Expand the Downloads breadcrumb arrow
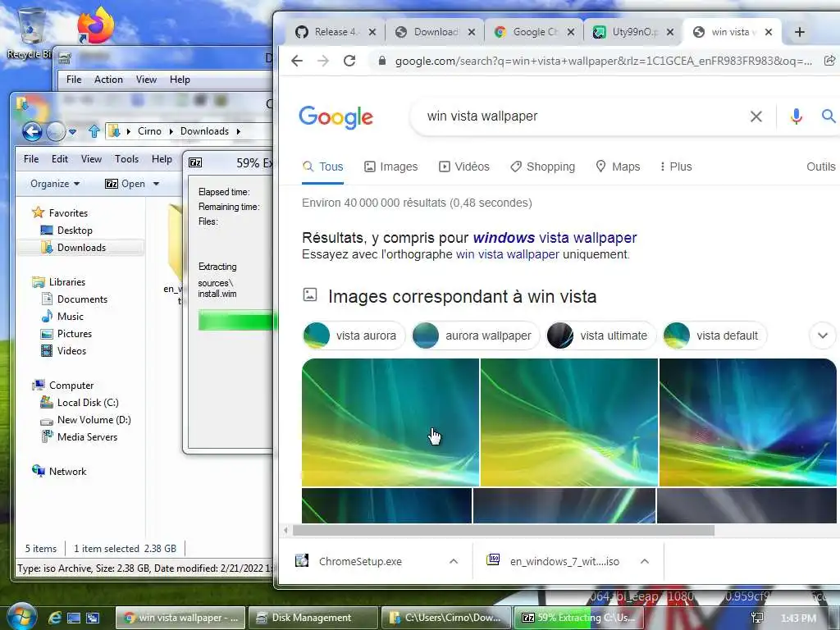This screenshot has height=630, width=840. (x=239, y=131)
